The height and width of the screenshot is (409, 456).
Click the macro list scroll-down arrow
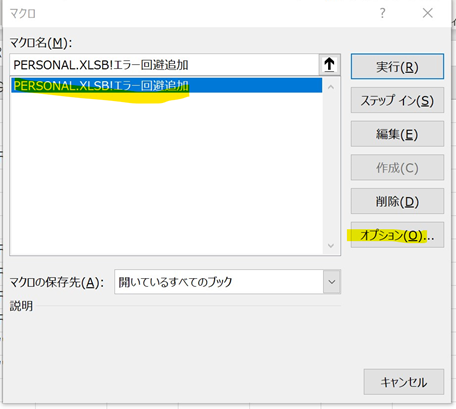click(x=331, y=246)
